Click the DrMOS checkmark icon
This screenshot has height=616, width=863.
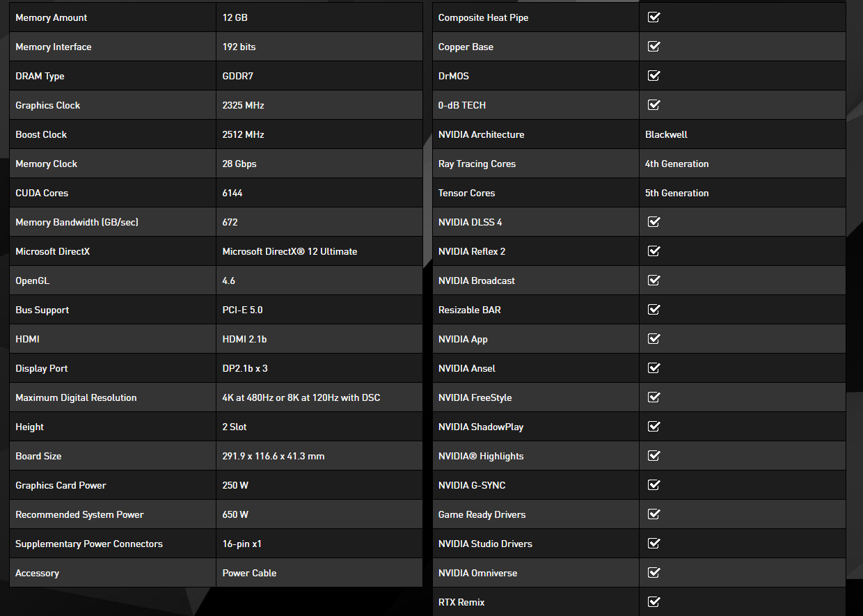[x=654, y=76]
